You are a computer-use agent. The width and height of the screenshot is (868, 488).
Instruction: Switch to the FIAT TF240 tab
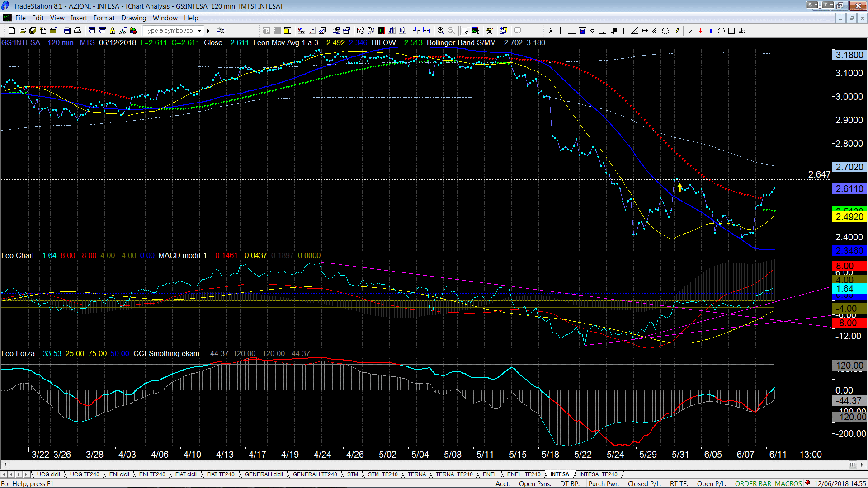coord(221,474)
